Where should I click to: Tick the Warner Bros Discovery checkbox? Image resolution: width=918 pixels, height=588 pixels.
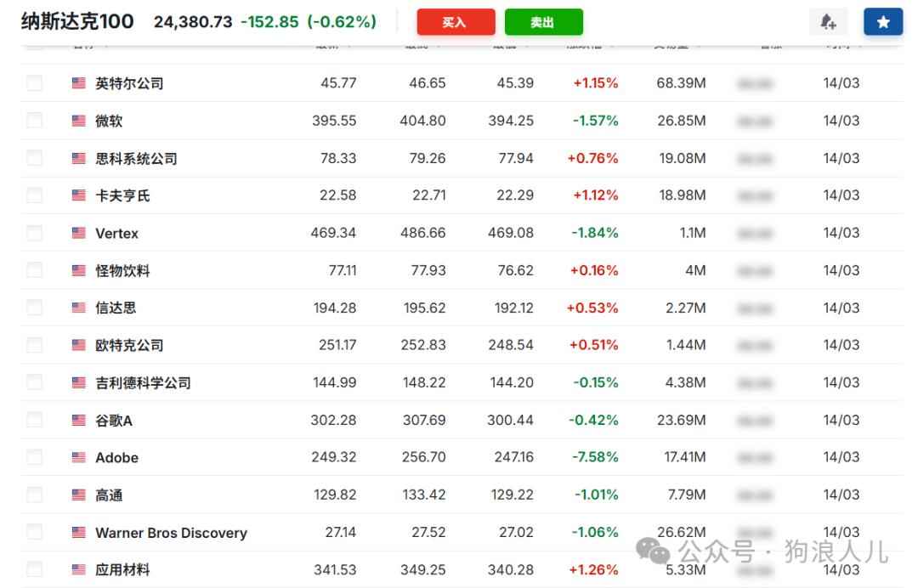pyautogui.click(x=35, y=533)
